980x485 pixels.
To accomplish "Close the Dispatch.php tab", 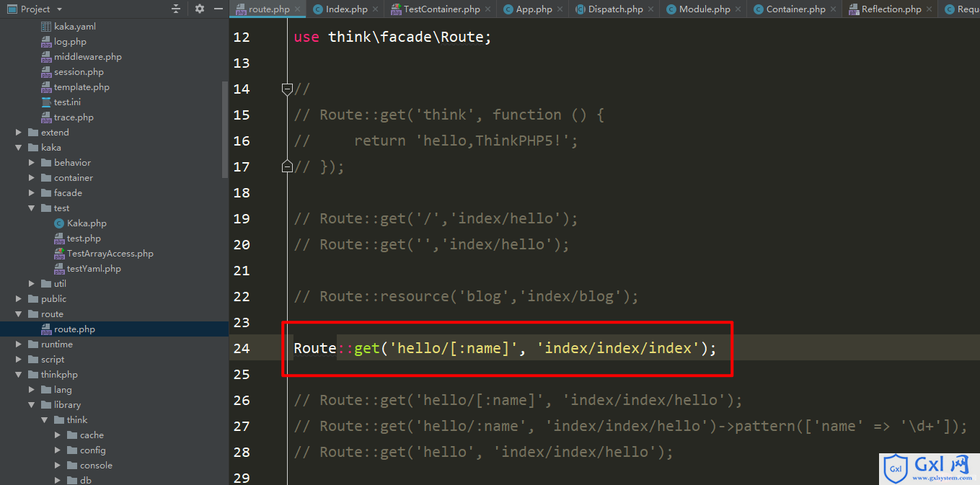I will (x=651, y=9).
